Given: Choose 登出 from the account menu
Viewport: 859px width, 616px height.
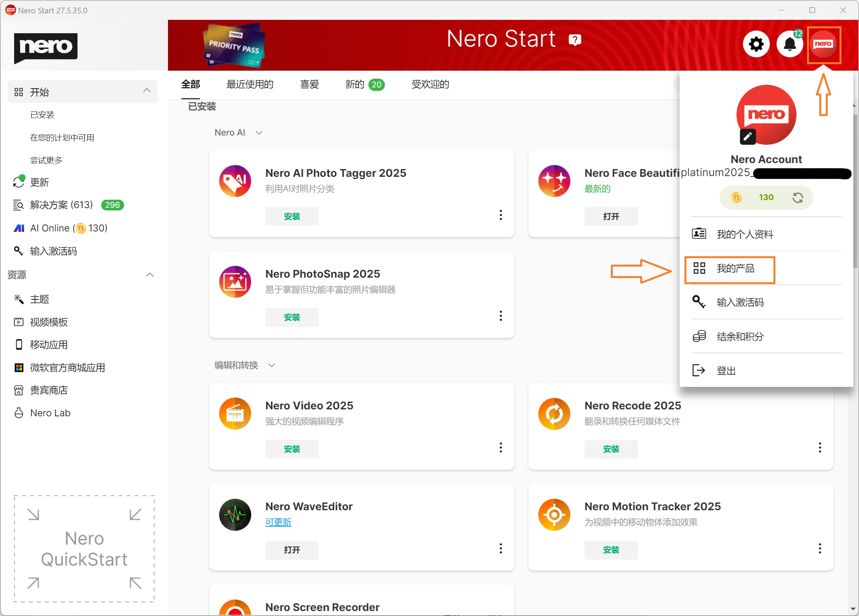Looking at the screenshot, I should 726,370.
